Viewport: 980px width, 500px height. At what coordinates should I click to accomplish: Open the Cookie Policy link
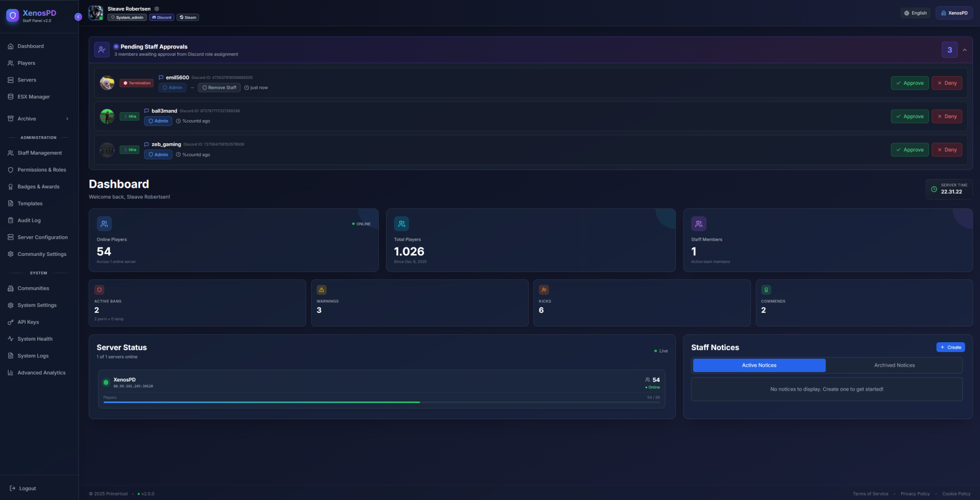click(956, 494)
